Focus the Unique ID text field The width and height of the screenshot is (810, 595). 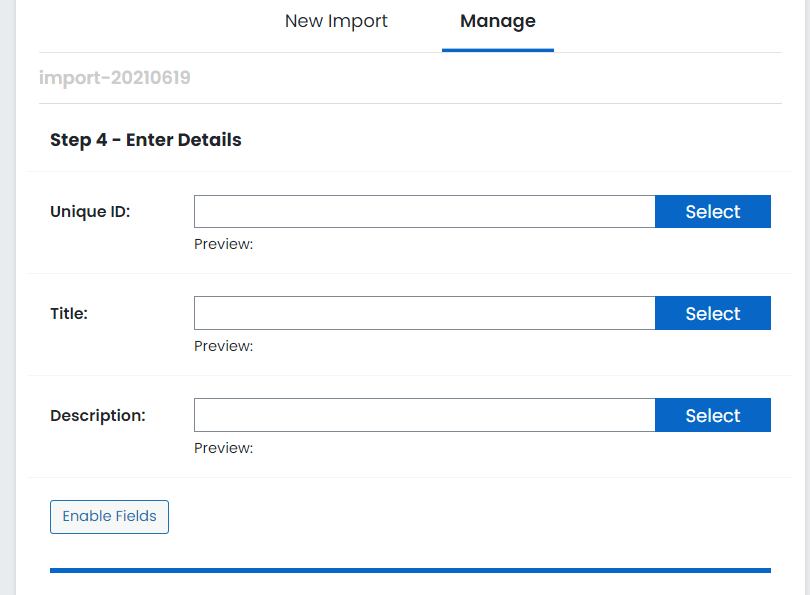point(424,211)
